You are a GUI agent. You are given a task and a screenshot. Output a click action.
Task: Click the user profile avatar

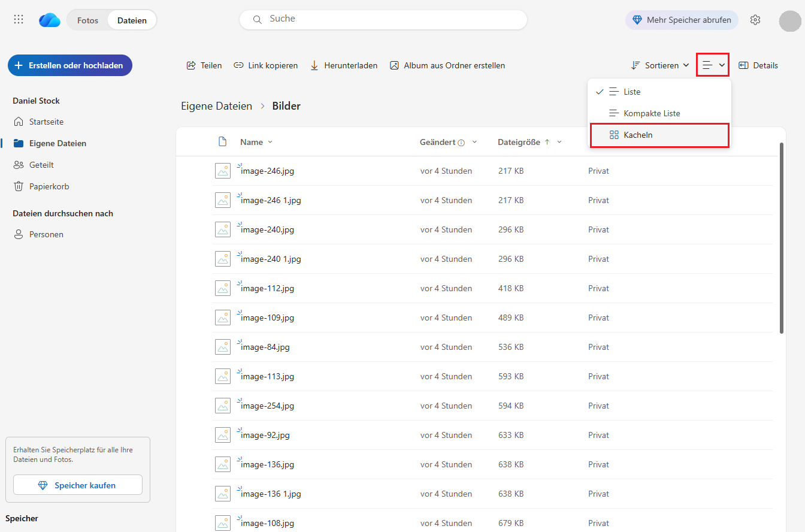tap(790, 20)
